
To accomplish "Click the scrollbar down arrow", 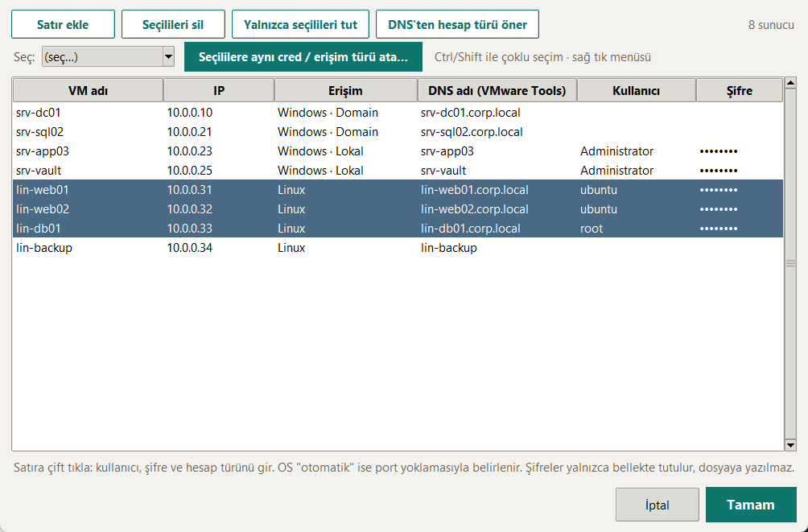I will [790, 445].
